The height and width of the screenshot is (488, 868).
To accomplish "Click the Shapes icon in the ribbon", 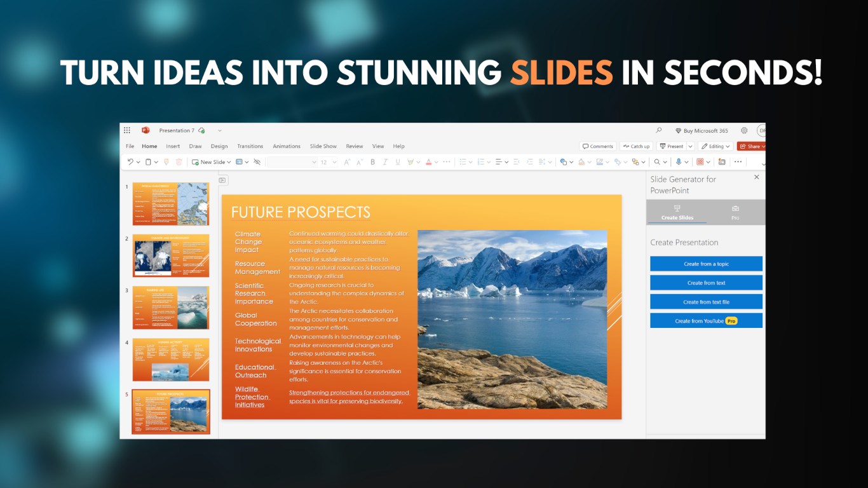I will tap(564, 162).
